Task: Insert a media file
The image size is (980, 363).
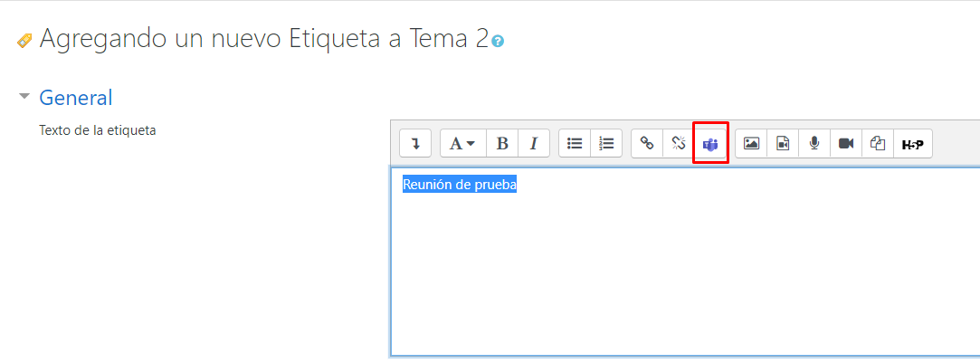Action: [x=783, y=143]
